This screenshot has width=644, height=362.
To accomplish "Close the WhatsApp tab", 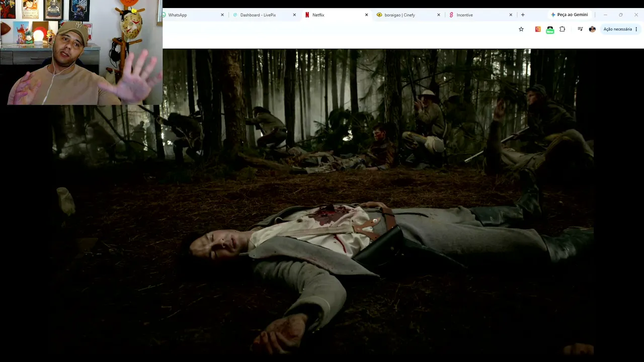I will 222,15.
